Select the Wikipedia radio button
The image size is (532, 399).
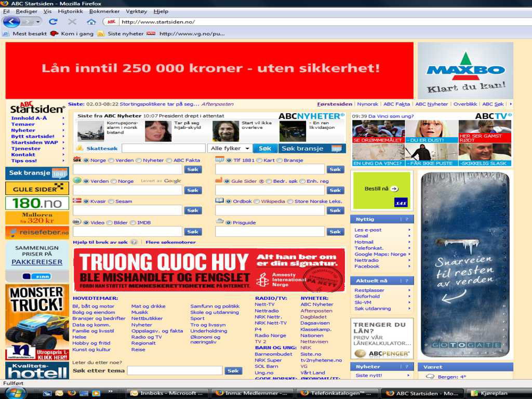(257, 201)
